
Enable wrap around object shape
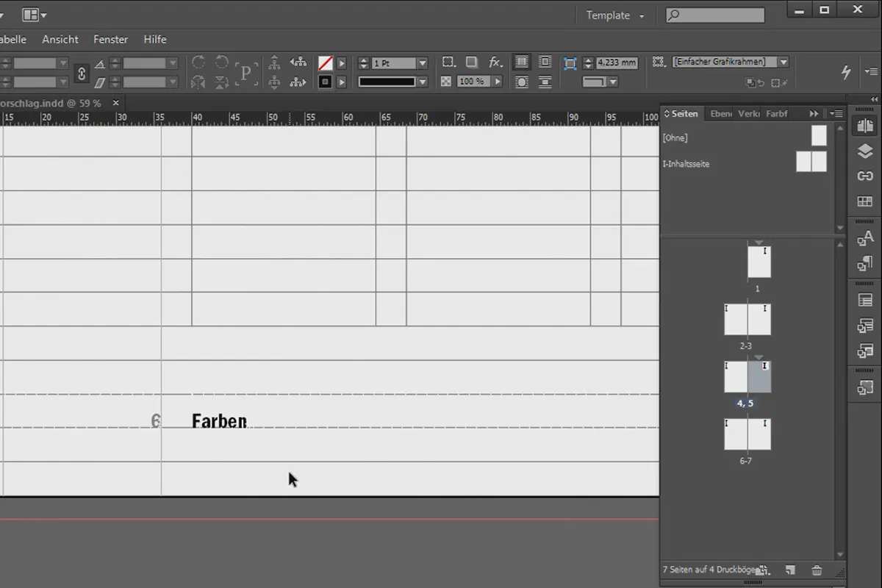tap(521, 82)
